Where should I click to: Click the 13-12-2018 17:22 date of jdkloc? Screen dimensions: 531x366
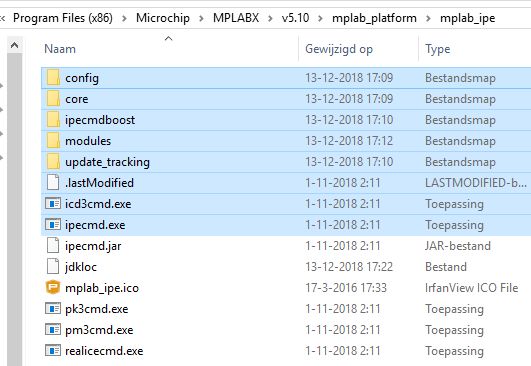point(349,267)
